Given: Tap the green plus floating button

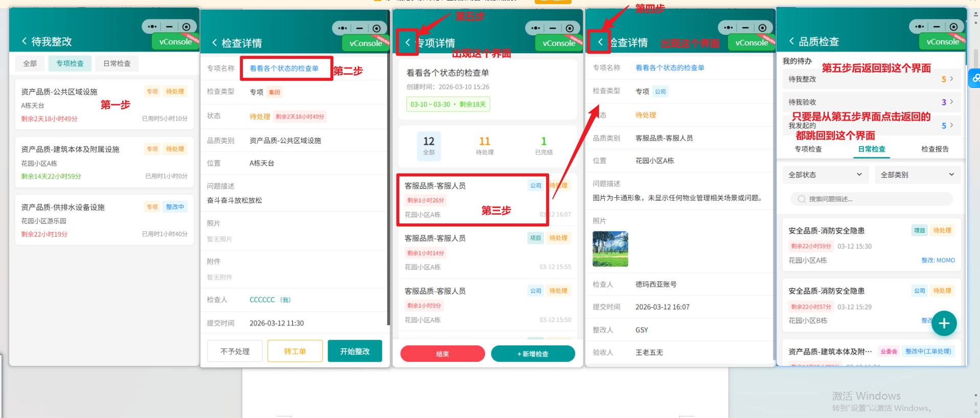Looking at the screenshot, I should pyautogui.click(x=944, y=323).
